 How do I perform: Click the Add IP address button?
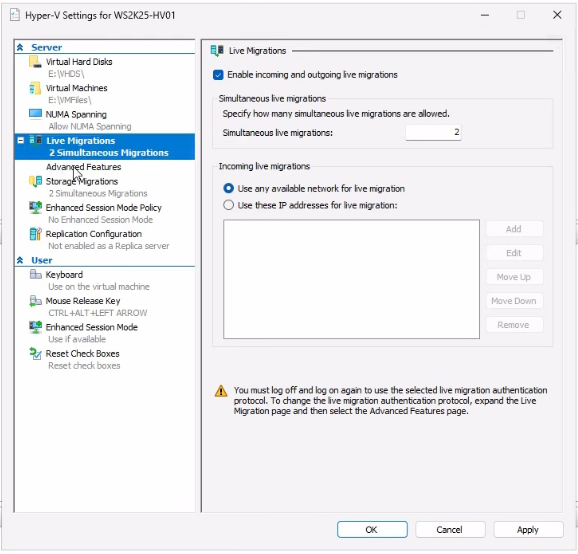coord(514,229)
